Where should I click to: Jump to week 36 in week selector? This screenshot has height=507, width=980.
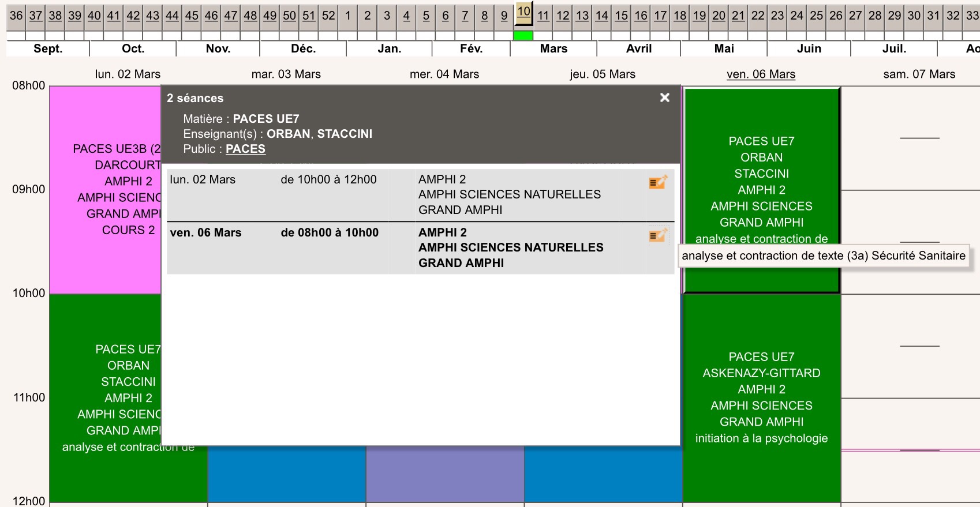click(x=16, y=16)
